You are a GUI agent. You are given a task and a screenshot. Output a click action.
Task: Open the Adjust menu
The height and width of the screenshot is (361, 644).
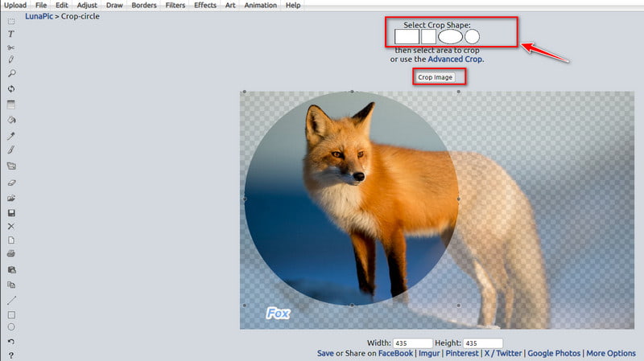(87, 6)
